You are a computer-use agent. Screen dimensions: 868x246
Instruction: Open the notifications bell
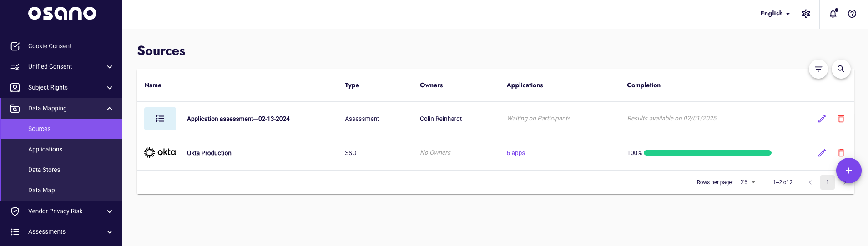(833, 14)
